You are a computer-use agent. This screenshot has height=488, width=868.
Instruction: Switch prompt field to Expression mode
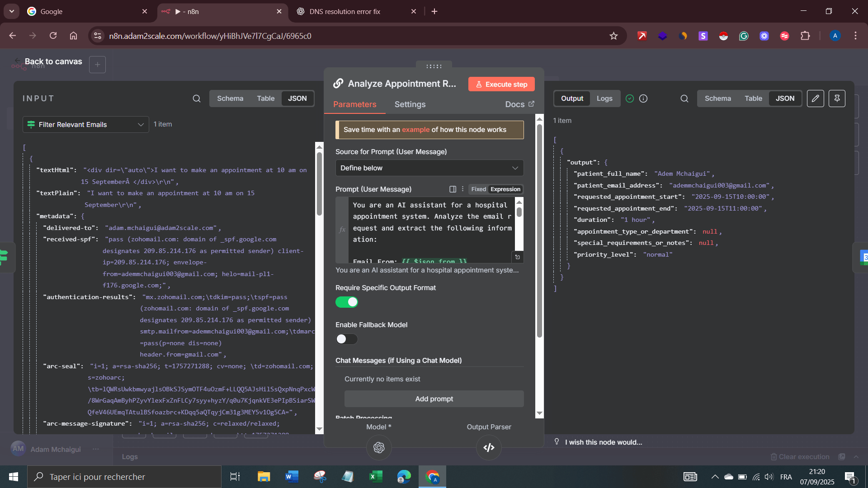505,189
